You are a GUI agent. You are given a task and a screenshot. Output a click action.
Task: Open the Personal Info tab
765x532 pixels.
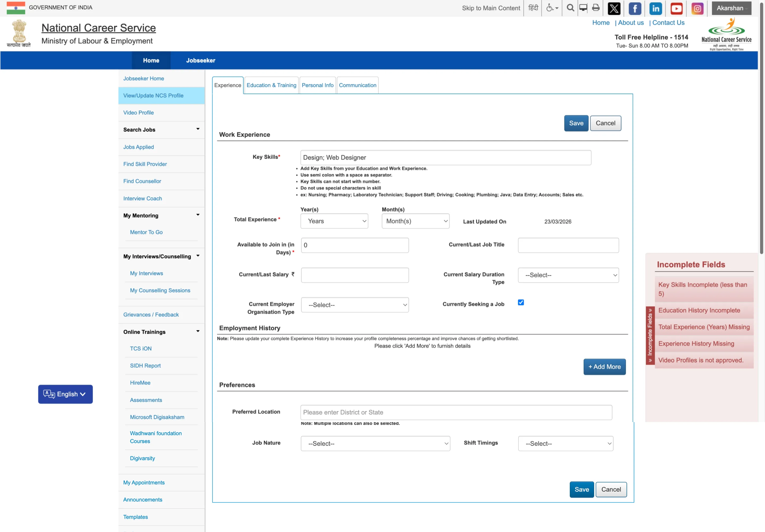317,85
